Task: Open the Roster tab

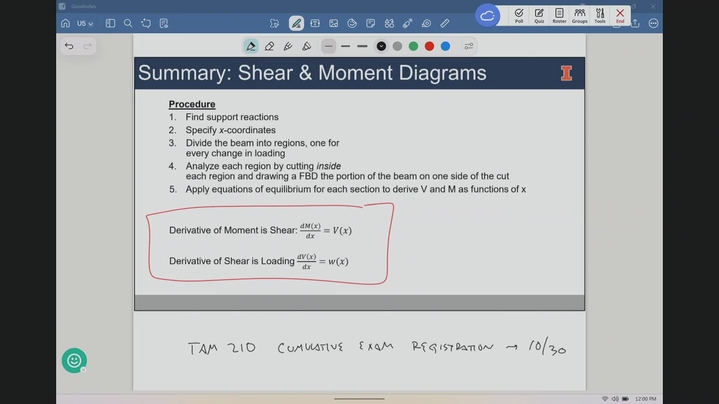Action: point(559,15)
